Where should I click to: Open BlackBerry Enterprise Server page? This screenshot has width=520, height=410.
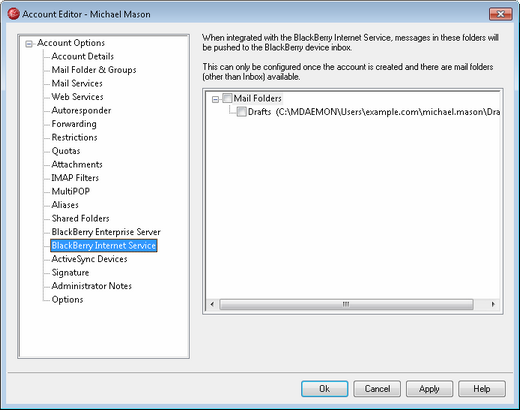coord(106,232)
